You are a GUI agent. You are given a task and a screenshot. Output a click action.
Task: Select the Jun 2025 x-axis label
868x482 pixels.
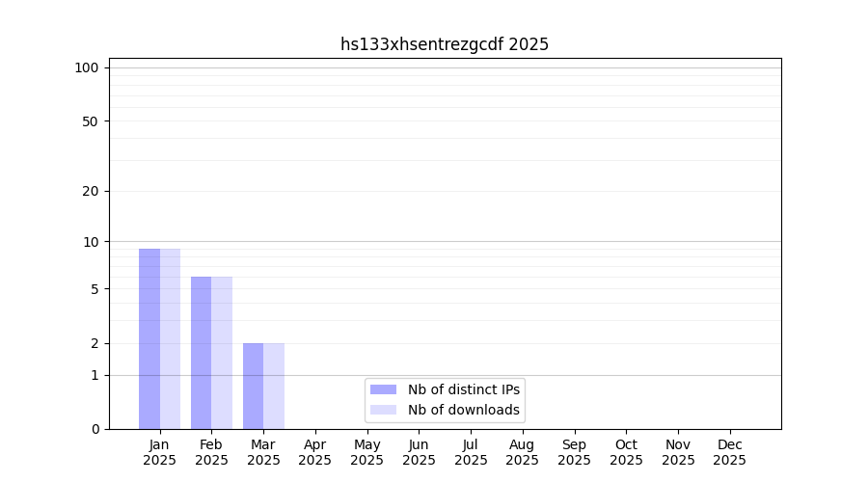(x=419, y=452)
